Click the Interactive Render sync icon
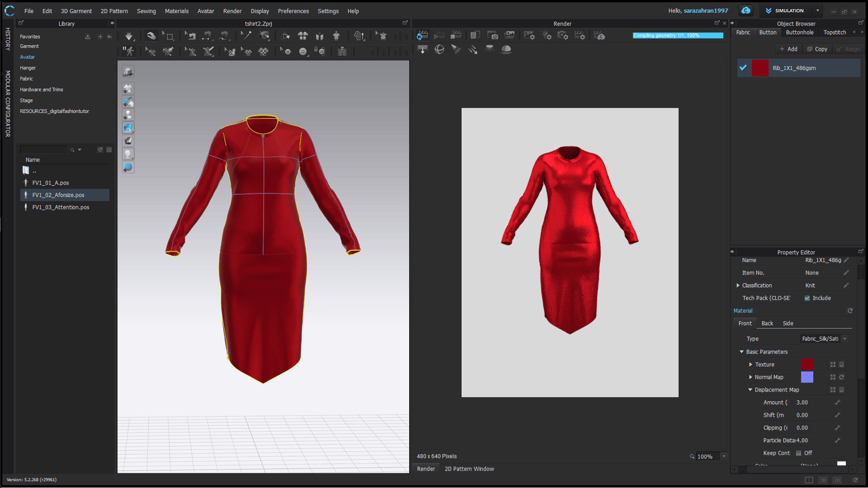This screenshot has width=868, height=488. pyautogui.click(x=422, y=36)
